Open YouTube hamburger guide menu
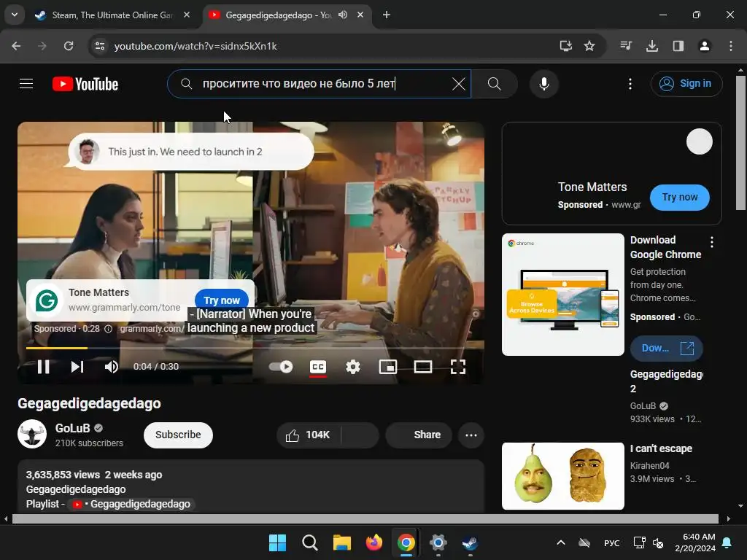Screen dimensions: 747x560 tap(26, 84)
